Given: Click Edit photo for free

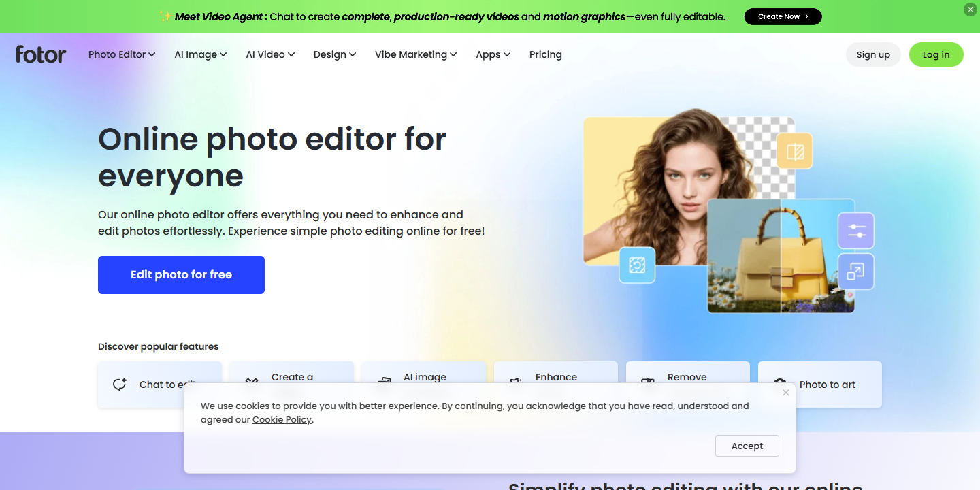Looking at the screenshot, I should [181, 275].
